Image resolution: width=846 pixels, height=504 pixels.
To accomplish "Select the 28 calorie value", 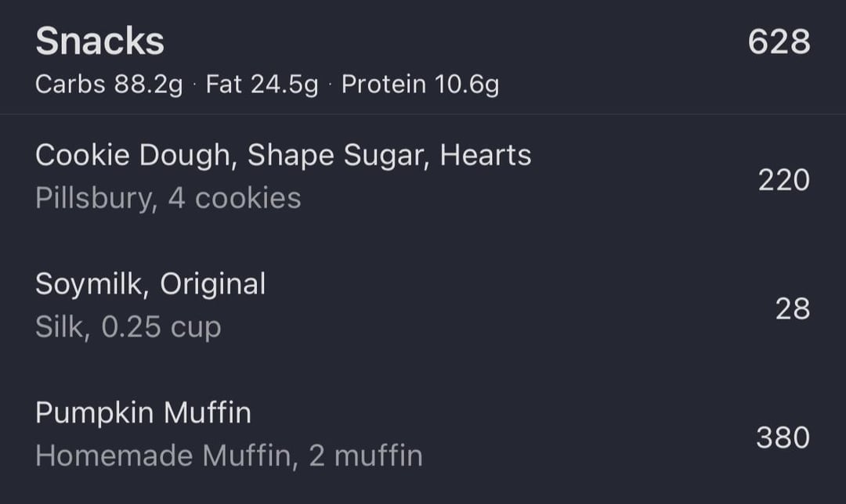I will coord(793,309).
